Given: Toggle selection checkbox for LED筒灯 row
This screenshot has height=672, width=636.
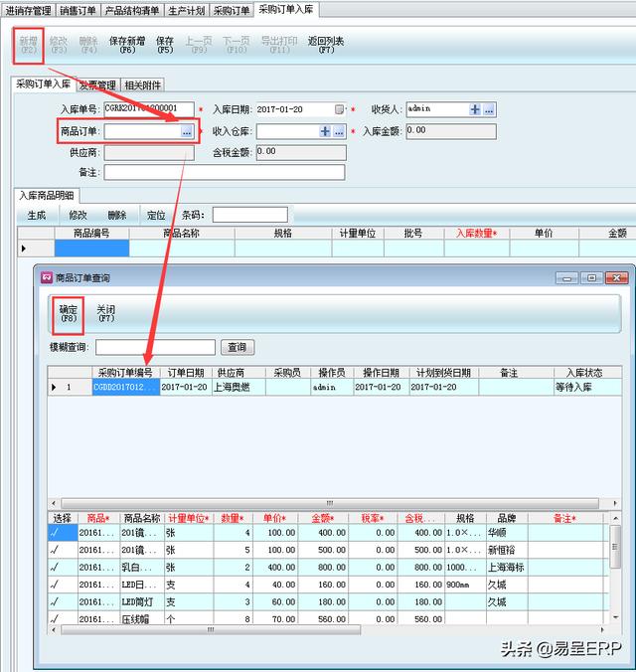Looking at the screenshot, I should (x=55, y=601).
